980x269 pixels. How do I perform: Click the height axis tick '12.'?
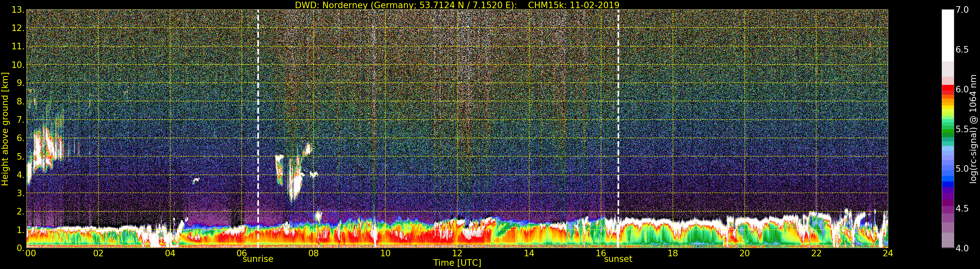point(18,28)
